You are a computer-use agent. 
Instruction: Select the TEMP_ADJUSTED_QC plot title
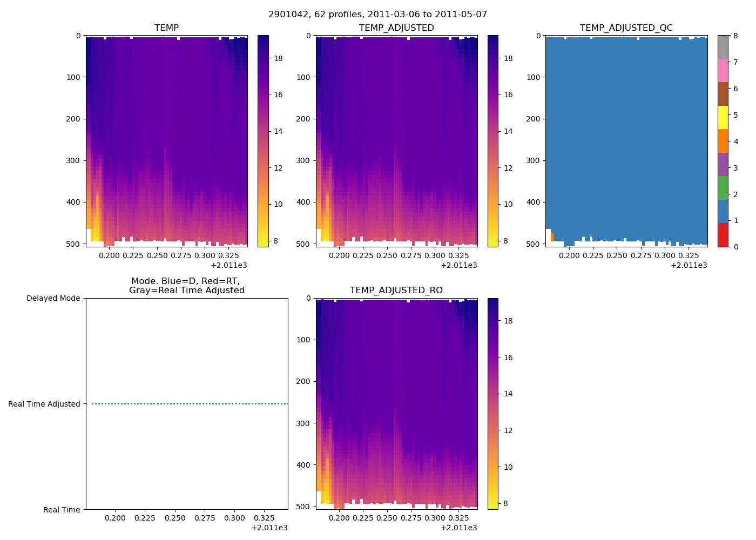[x=626, y=28]
